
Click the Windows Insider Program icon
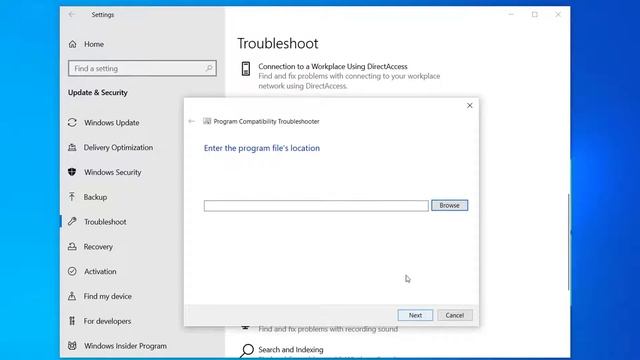tap(72, 346)
